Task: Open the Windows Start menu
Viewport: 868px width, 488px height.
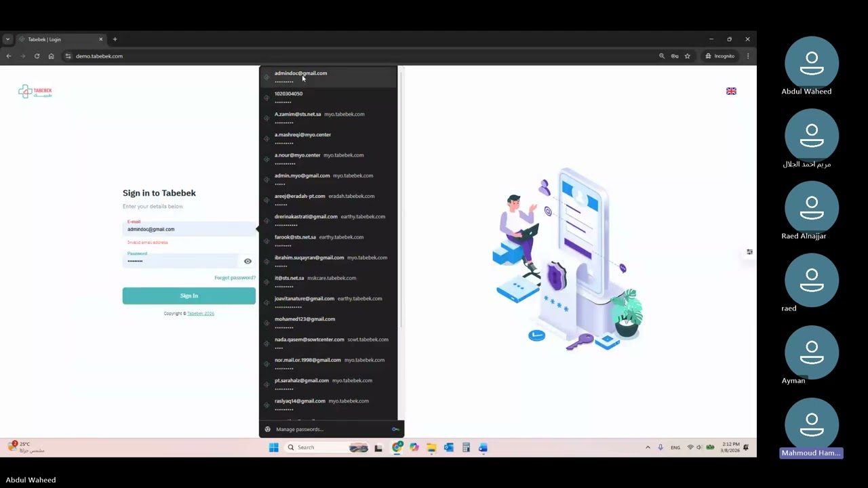Action: (x=273, y=447)
